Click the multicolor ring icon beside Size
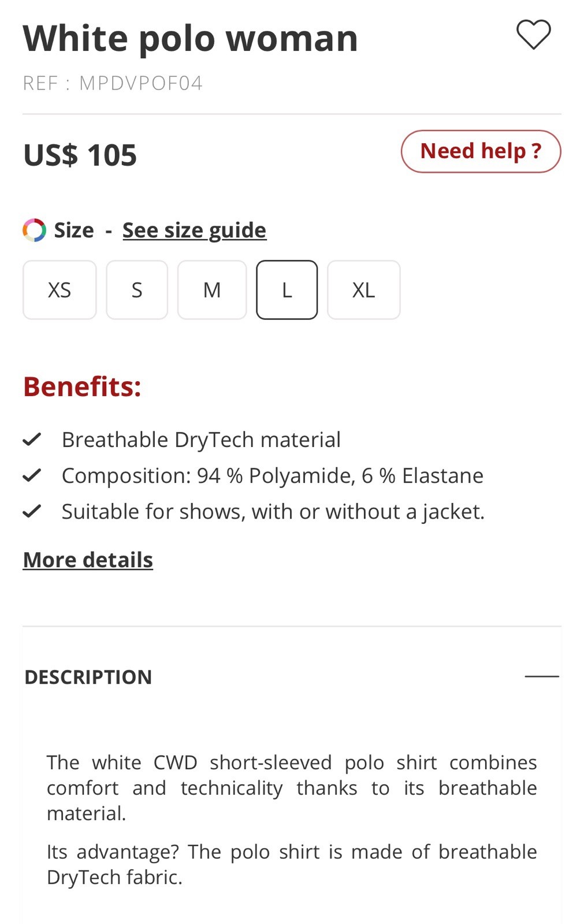The height and width of the screenshot is (924, 584). click(x=34, y=230)
